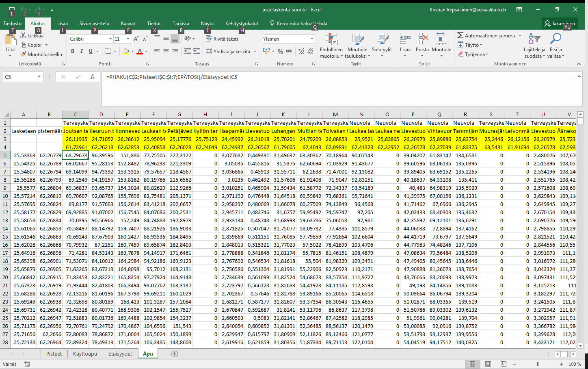Open Lajittele ja suodata sort filter

click(x=534, y=45)
